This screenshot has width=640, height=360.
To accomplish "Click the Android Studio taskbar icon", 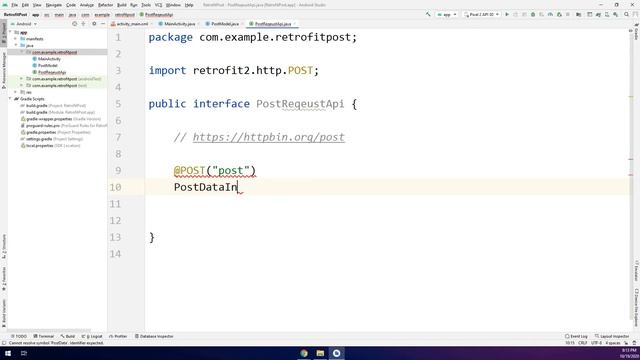I will 336,353.
